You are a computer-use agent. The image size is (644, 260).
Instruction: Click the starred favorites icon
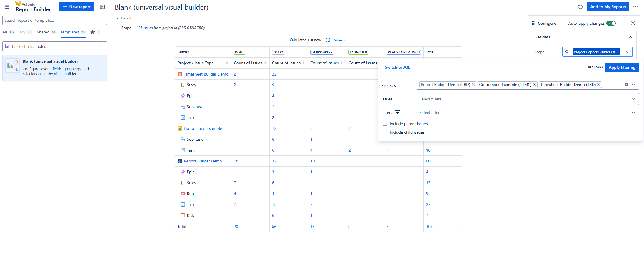tap(93, 32)
